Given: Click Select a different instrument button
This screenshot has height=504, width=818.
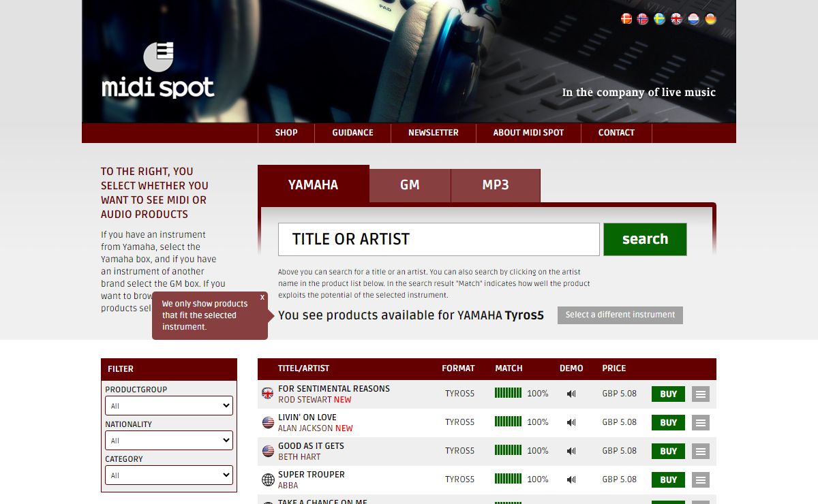Looking at the screenshot, I should pyautogui.click(x=620, y=315).
